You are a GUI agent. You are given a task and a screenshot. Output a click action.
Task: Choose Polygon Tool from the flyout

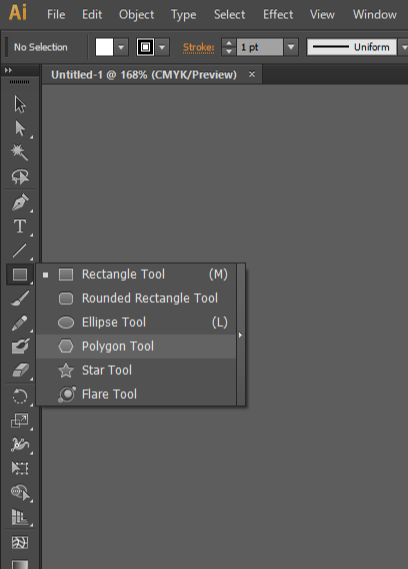[136, 346]
